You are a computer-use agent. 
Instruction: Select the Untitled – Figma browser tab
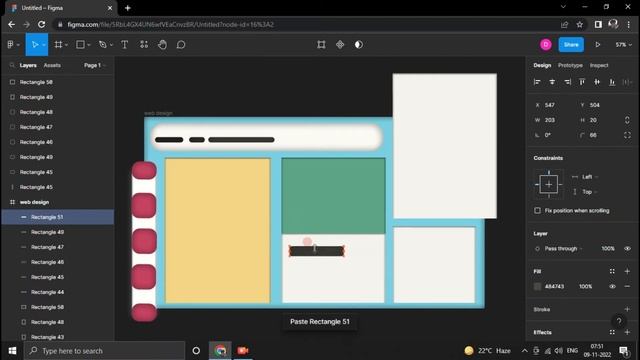point(61,8)
